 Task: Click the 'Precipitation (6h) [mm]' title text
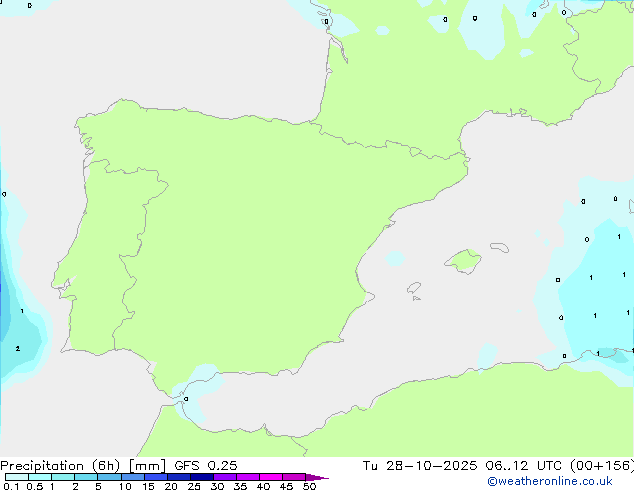coord(83,466)
